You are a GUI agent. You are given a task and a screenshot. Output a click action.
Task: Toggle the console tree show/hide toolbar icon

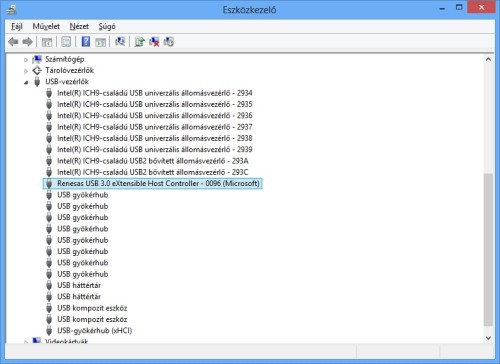pyautogui.click(x=47, y=42)
